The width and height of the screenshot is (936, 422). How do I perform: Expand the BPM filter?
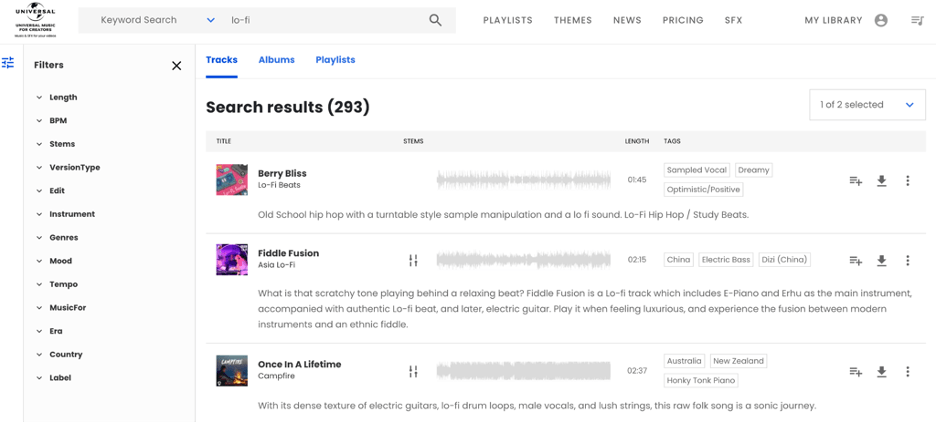coord(51,121)
